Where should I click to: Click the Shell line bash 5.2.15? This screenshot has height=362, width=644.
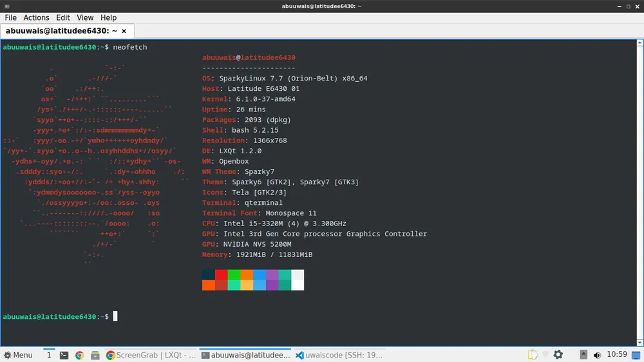240,130
